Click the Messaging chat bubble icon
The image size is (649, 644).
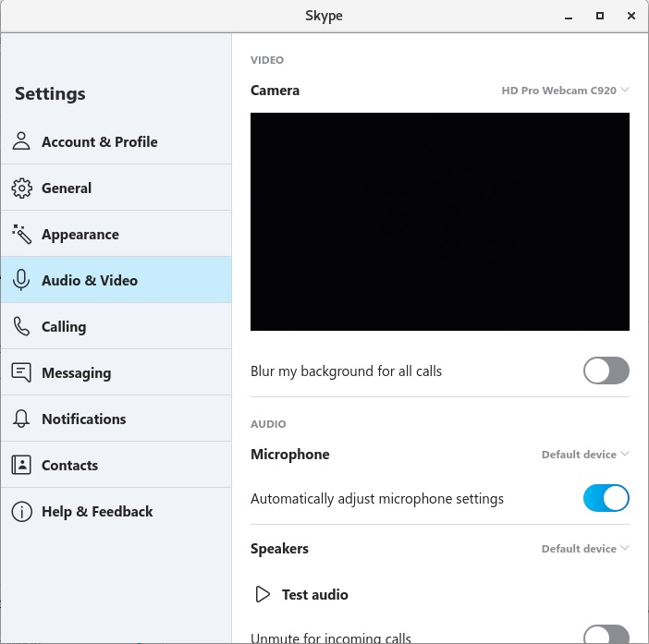click(21, 372)
